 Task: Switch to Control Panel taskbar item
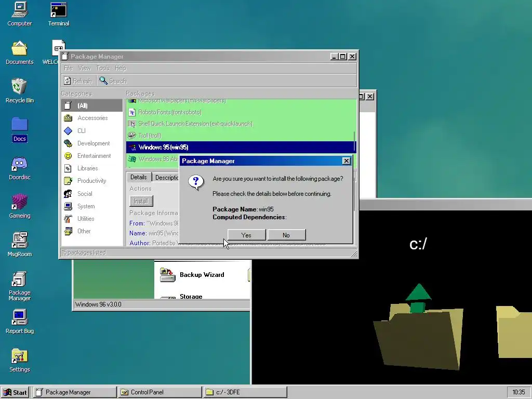[x=160, y=392]
